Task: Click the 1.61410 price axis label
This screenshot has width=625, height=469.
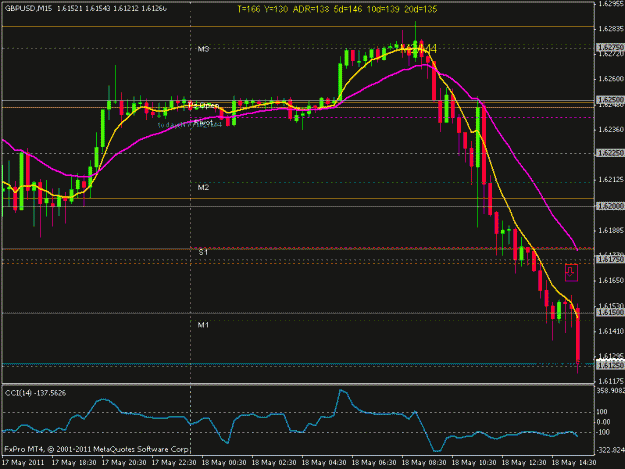Action: (610, 331)
